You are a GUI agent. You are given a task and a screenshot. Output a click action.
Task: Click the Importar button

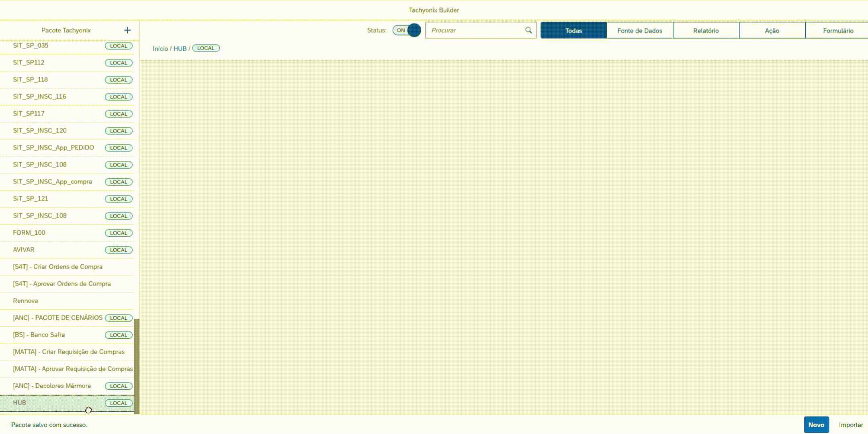pyautogui.click(x=851, y=425)
